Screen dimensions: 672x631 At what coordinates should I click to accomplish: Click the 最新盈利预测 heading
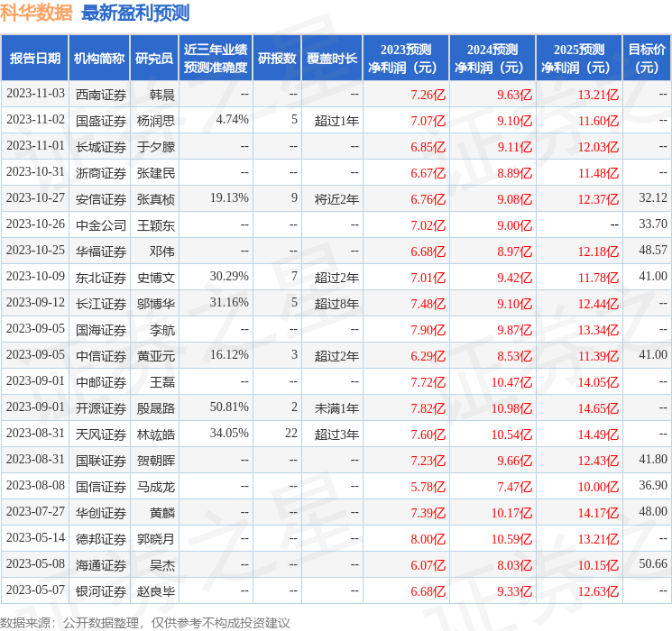pyautogui.click(x=135, y=13)
